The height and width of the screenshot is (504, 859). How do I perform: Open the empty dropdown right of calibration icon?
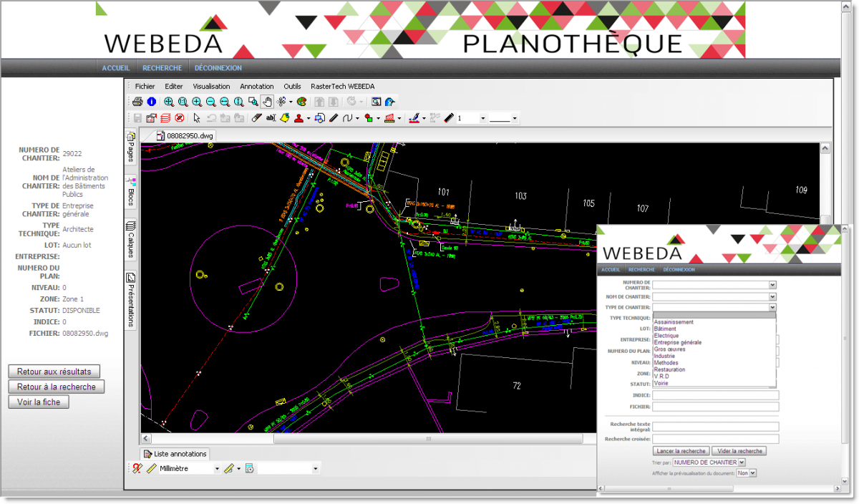315,469
